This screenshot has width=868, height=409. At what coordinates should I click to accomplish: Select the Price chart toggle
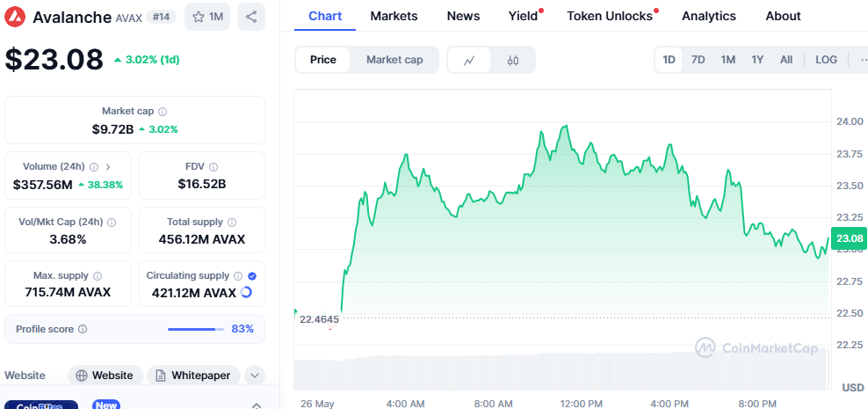[x=323, y=60]
